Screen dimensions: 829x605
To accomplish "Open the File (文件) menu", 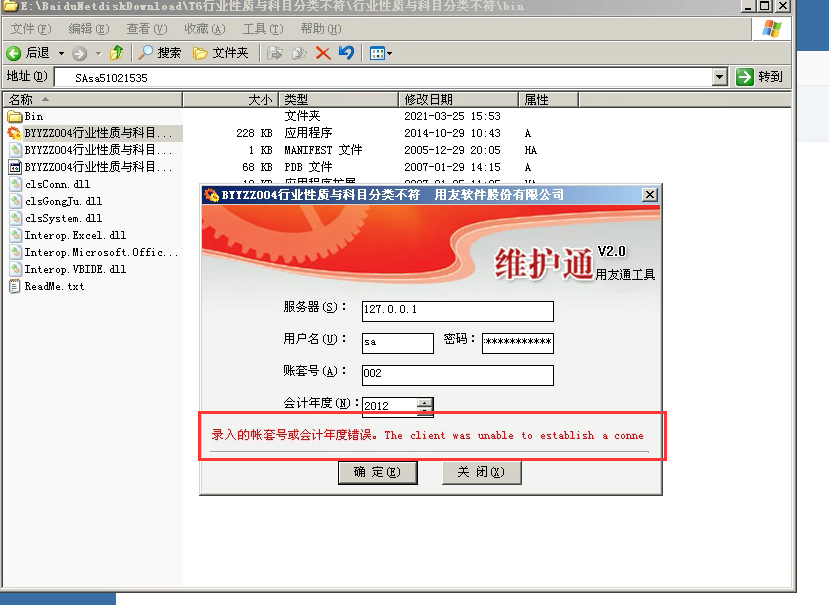I will (31, 29).
